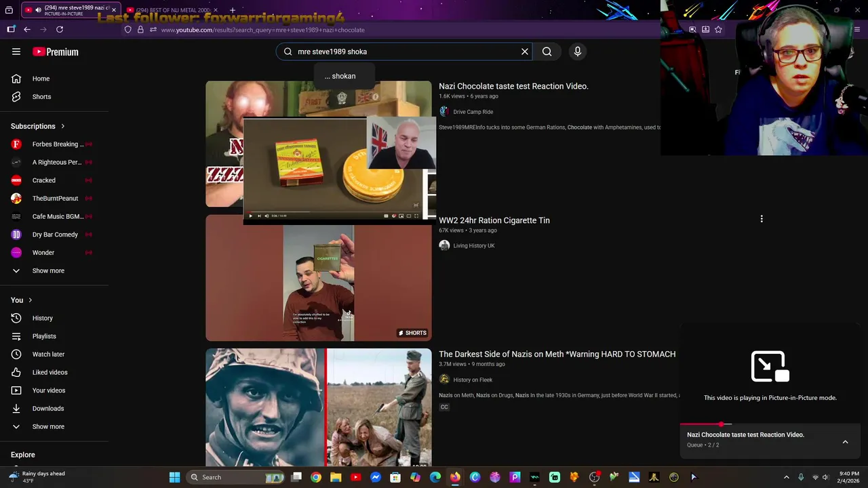Viewport: 868px width, 488px height.
Task: Switch preview player to theater mode
Action: pyautogui.click(x=409, y=216)
